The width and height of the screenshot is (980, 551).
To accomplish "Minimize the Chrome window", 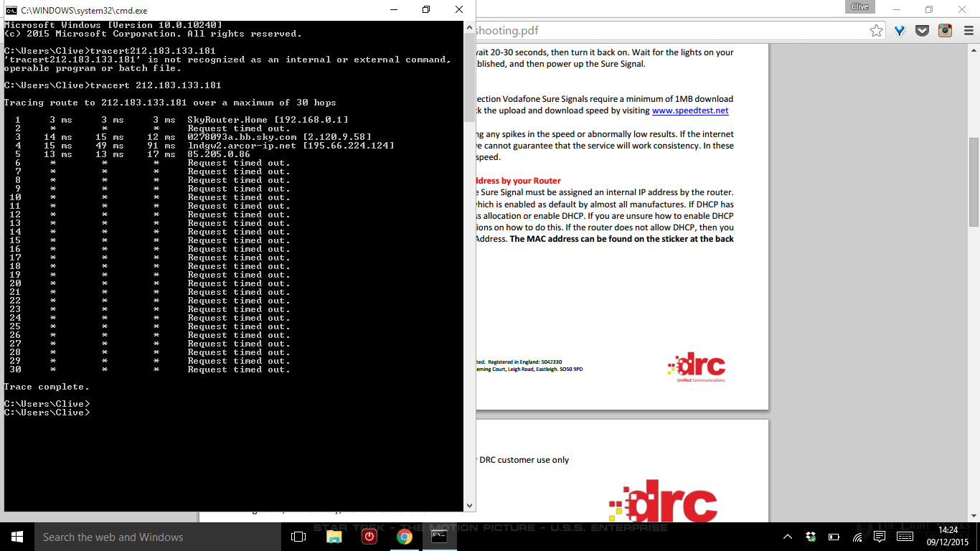I will tap(896, 9).
